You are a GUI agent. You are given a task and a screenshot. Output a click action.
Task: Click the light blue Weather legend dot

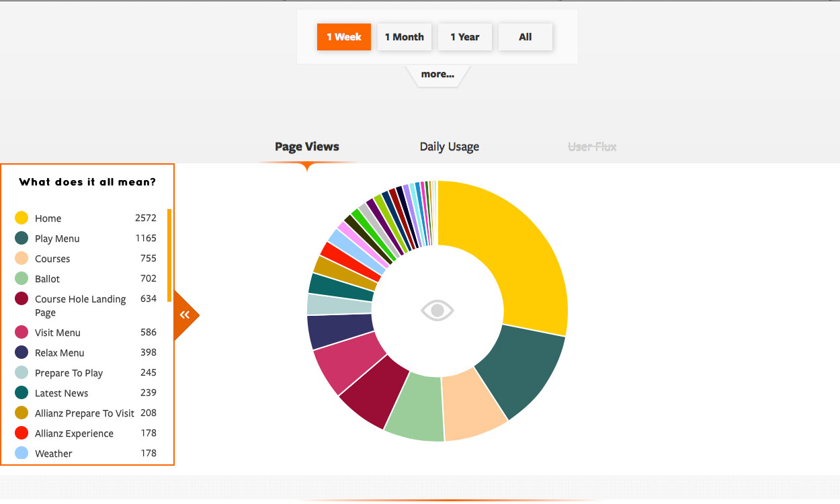click(x=22, y=453)
